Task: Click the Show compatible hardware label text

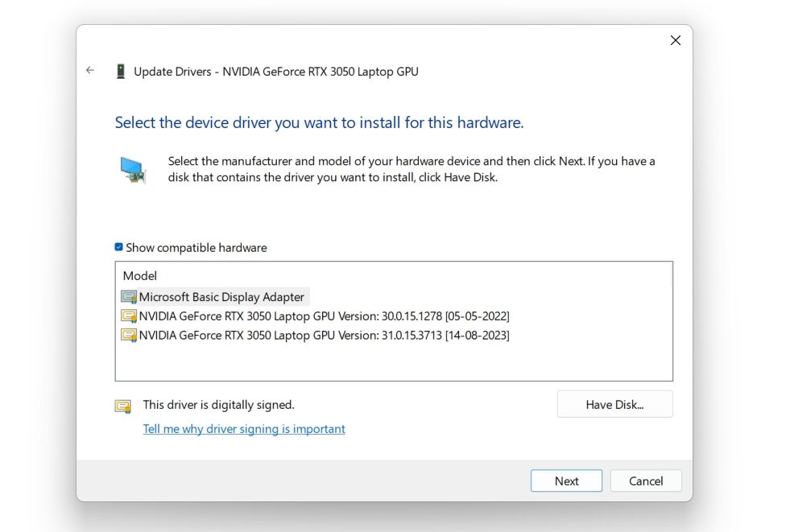Action: (x=196, y=248)
